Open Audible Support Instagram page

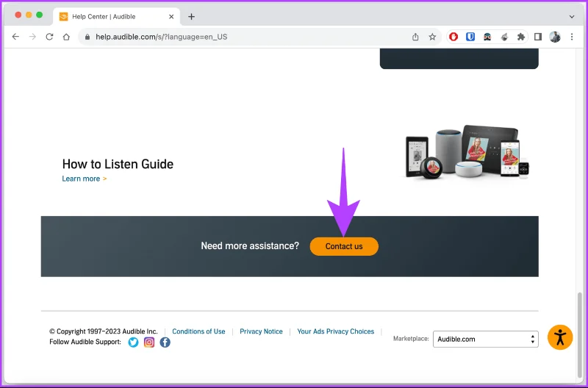point(149,342)
